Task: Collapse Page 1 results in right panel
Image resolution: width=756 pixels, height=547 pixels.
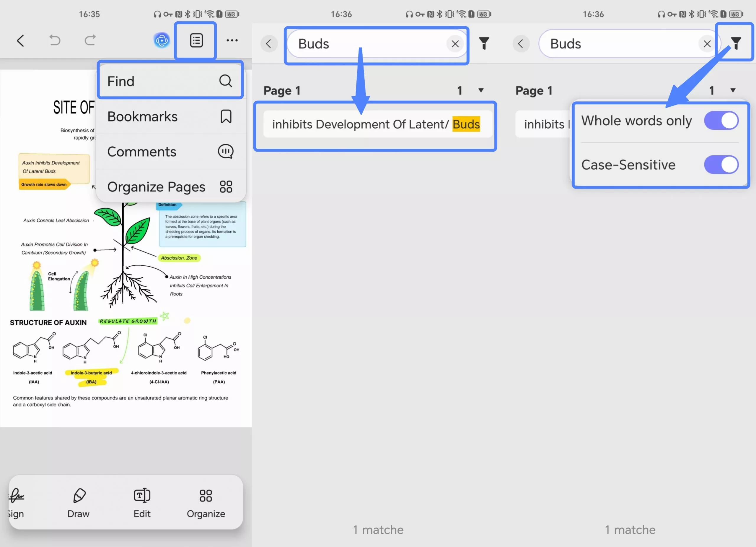Action: 733,90
